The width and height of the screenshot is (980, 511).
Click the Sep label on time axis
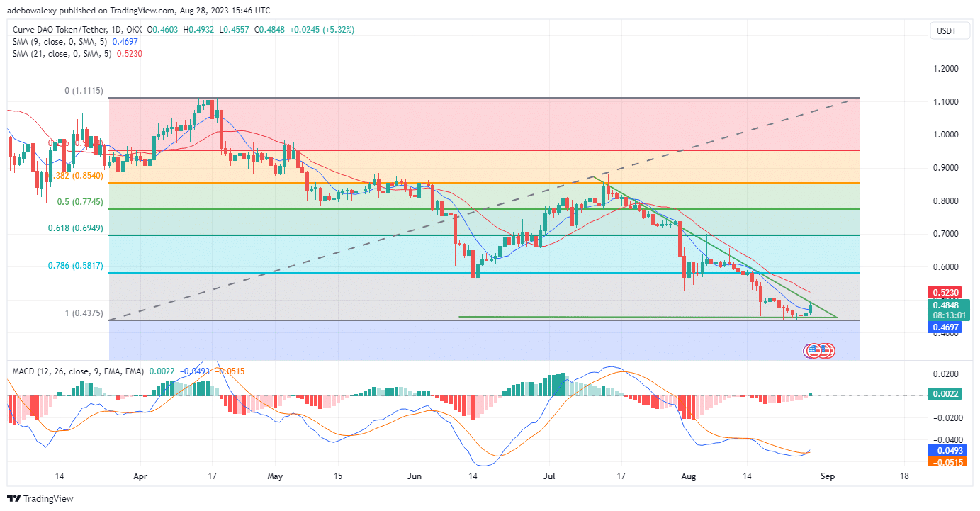(828, 476)
